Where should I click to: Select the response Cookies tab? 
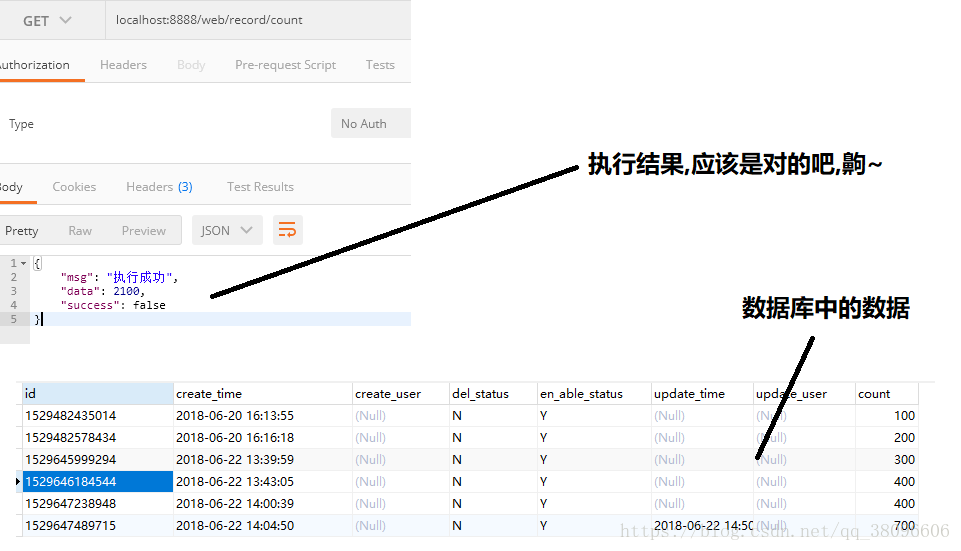pos(74,187)
